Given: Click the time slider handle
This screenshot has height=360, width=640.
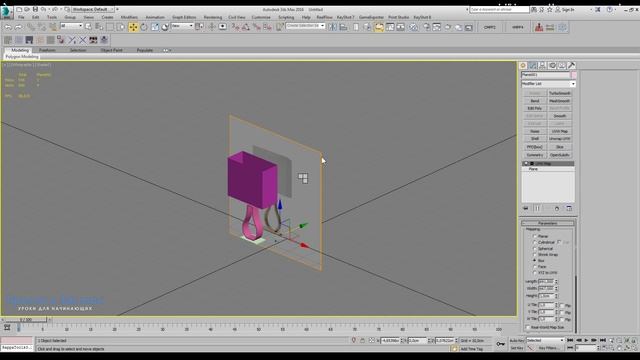Looking at the screenshot, I should click(26, 320).
